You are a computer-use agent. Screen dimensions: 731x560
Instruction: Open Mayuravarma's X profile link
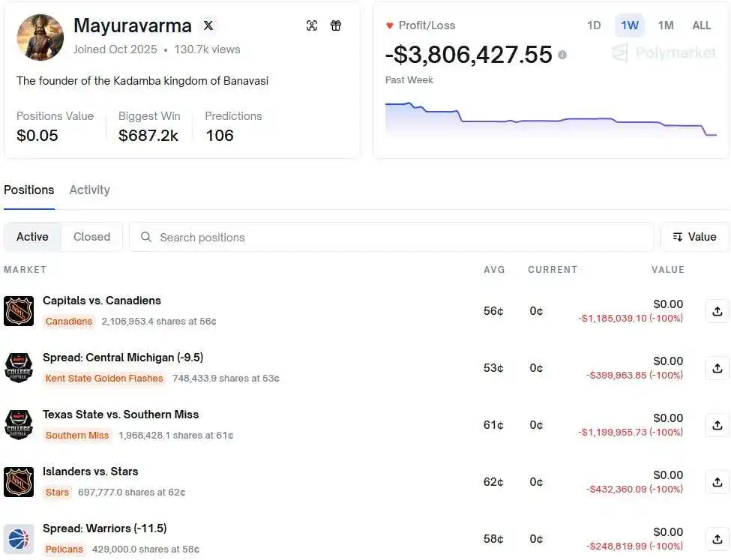point(208,25)
